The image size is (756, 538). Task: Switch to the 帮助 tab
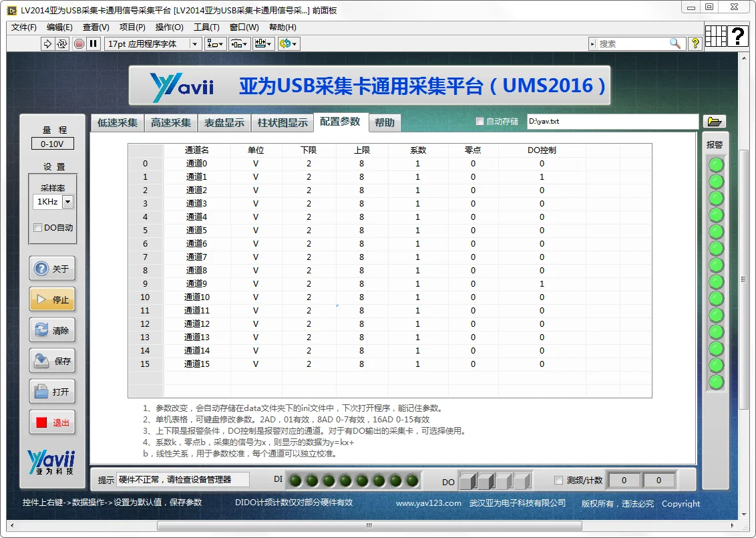(x=384, y=123)
